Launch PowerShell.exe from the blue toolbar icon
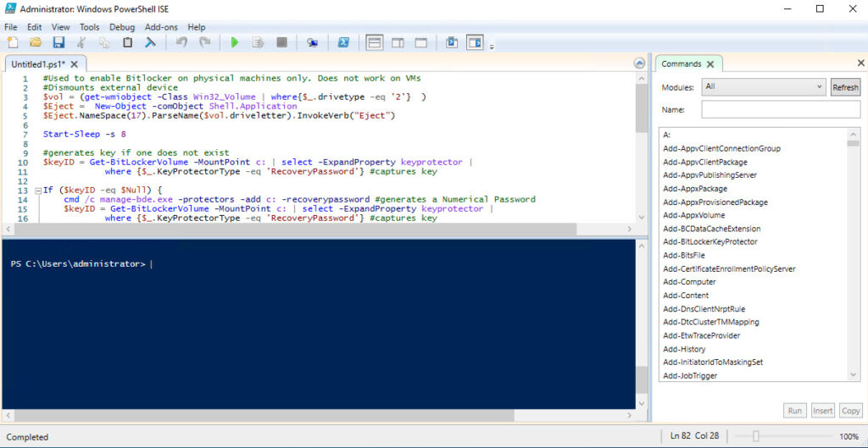 (x=343, y=42)
